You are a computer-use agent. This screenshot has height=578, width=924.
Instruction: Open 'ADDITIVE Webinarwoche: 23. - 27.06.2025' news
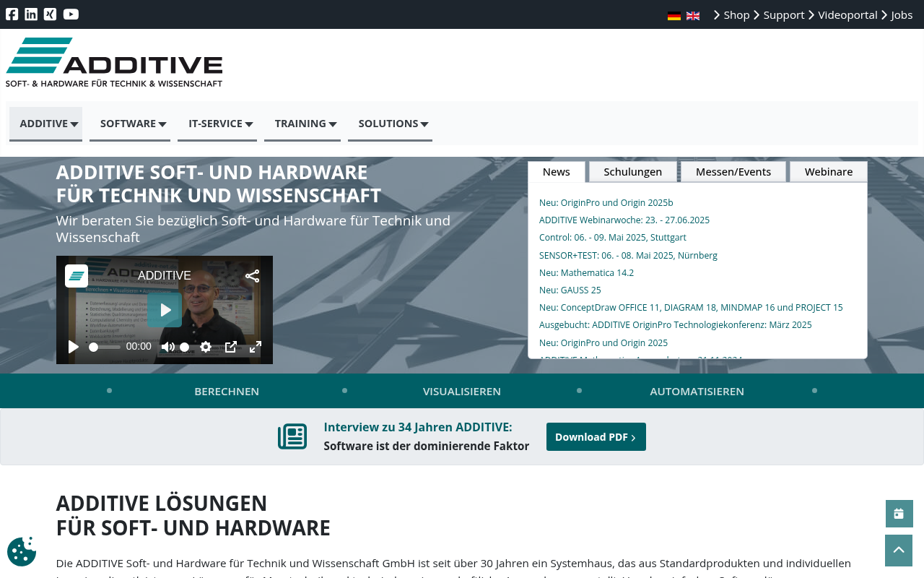click(x=624, y=220)
